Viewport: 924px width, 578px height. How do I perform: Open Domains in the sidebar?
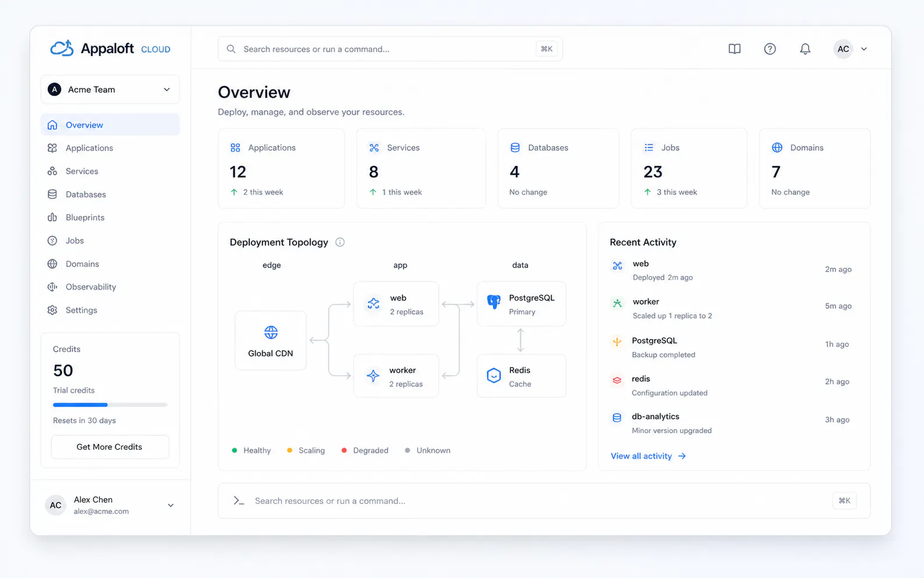coord(110,264)
